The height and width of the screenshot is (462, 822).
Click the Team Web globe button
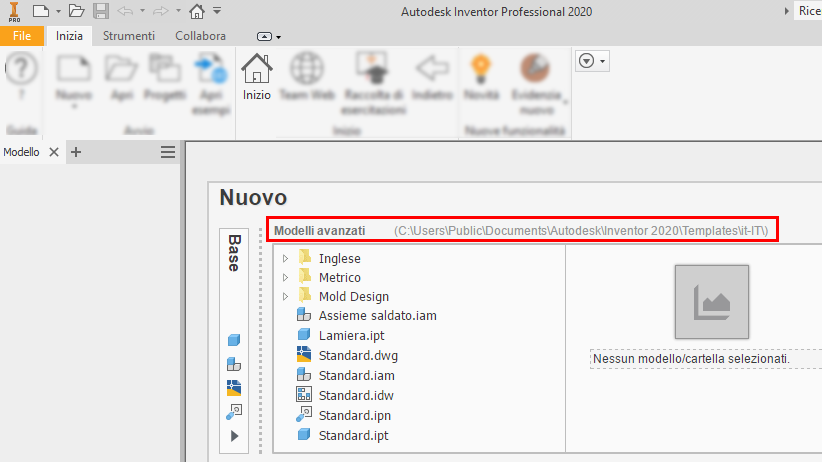[307, 78]
